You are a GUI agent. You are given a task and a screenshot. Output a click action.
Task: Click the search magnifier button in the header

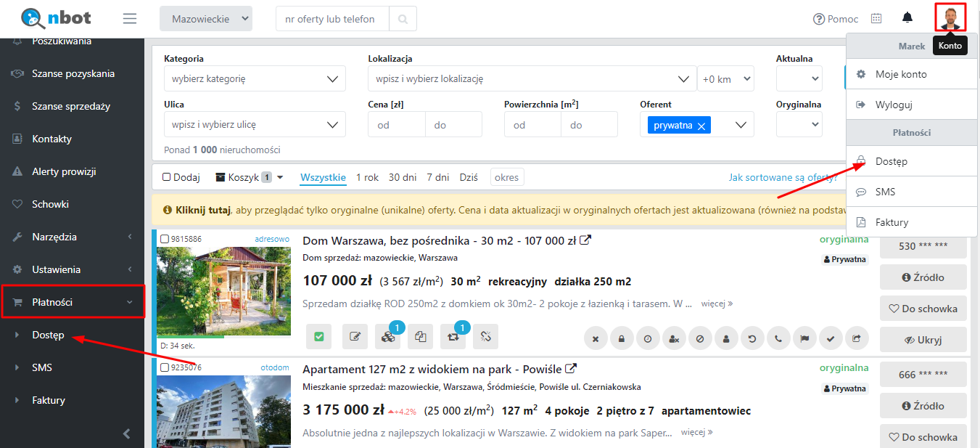click(403, 19)
